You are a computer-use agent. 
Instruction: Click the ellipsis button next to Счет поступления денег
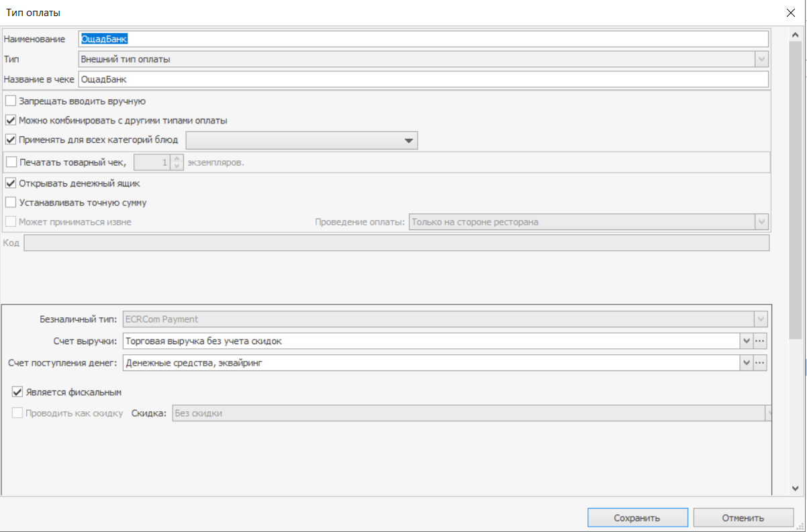760,363
